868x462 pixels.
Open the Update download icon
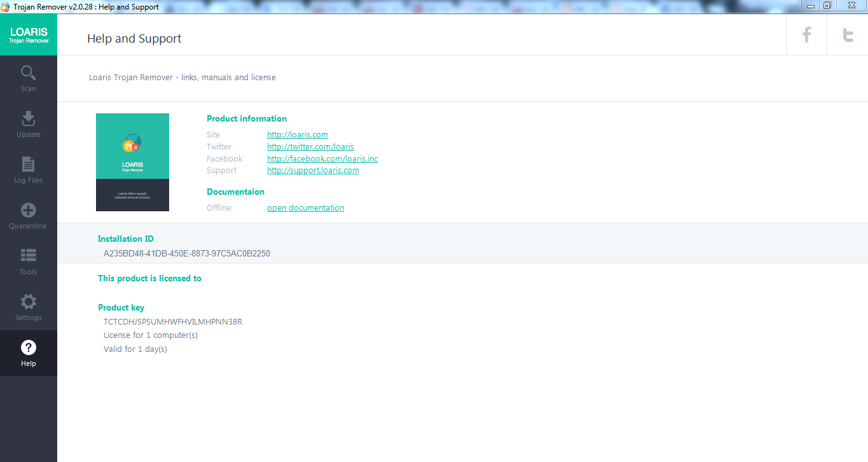29,118
